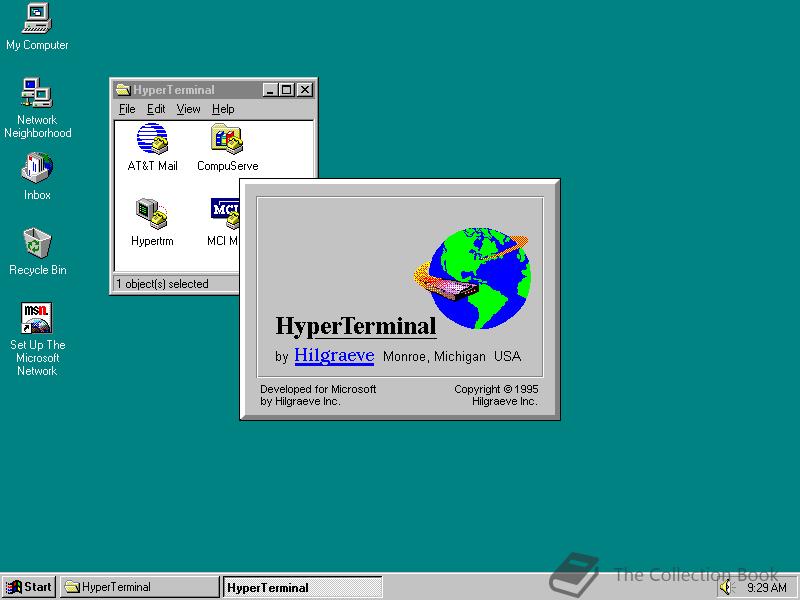Switch to HyperTerminal folder taskbar button
The height and width of the screenshot is (600, 800).
(139, 587)
